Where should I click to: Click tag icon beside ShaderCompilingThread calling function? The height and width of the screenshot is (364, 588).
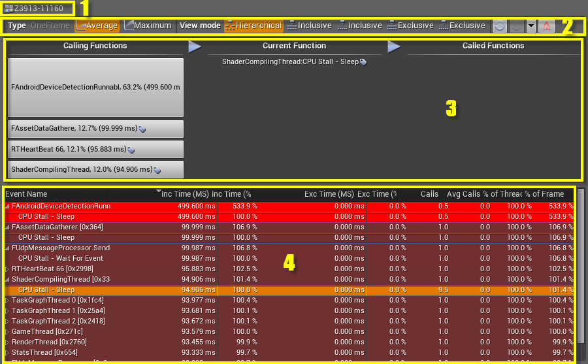[157, 170]
